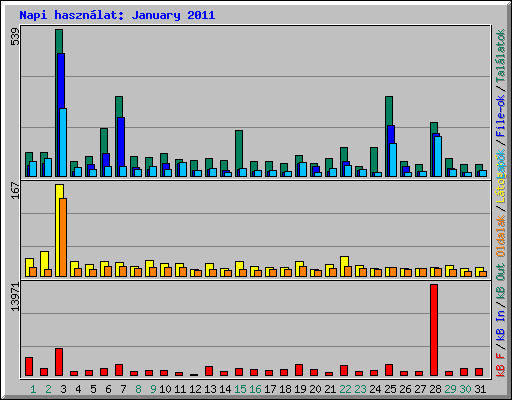Click the green day 29 axis label

point(450,389)
